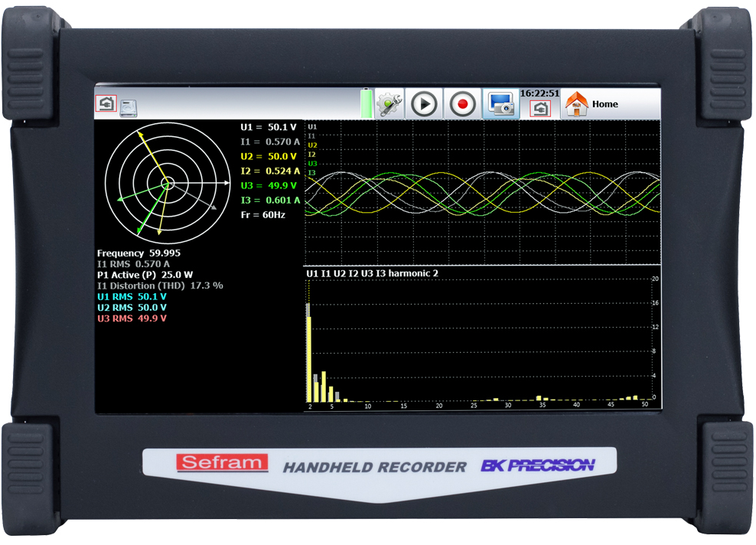Image resolution: width=756 pixels, height=545 pixels.
Task: Click the power analysis icon at top-left
Action: click(x=106, y=103)
